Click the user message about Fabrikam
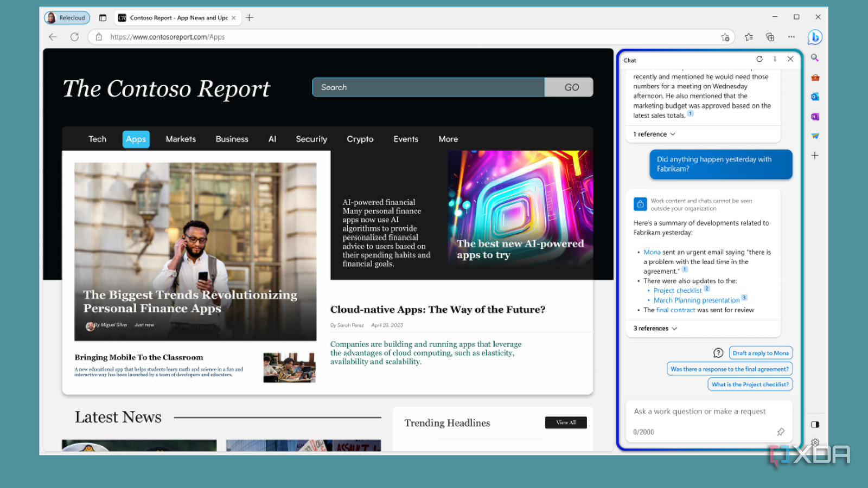This screenshot has height=488, width=868. pos(721,164)
